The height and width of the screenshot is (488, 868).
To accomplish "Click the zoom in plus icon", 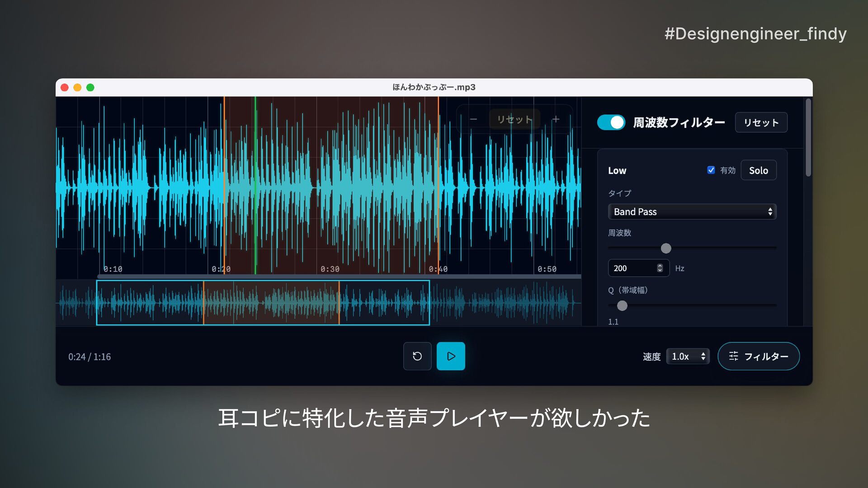I will pos(556,119).
